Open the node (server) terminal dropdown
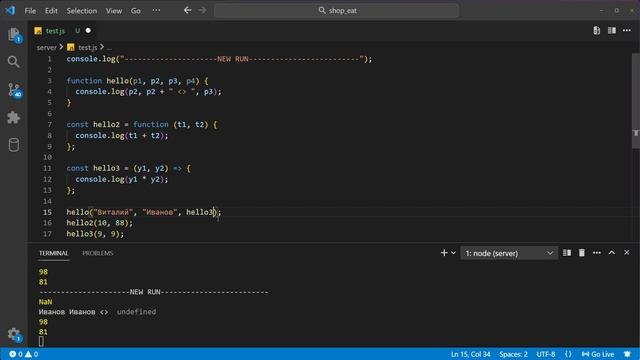Image resolution: width=640 pixels, height=360 pixels. pyautogui.click(x=509, y=253)
